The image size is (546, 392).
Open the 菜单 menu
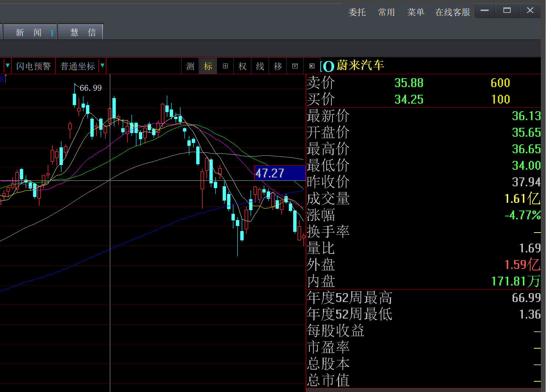[x=416, y=12]
